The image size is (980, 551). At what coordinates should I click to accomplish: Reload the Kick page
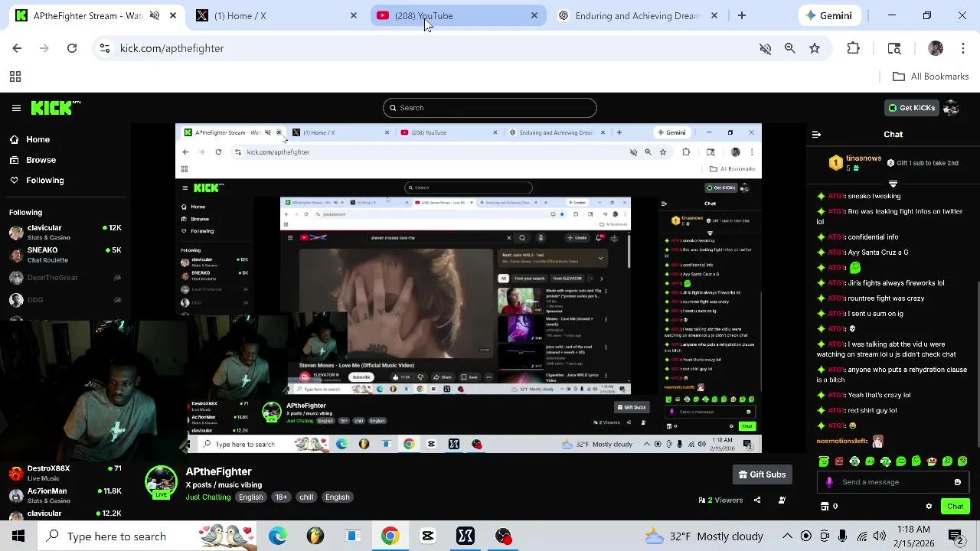(x=72, y=48)
